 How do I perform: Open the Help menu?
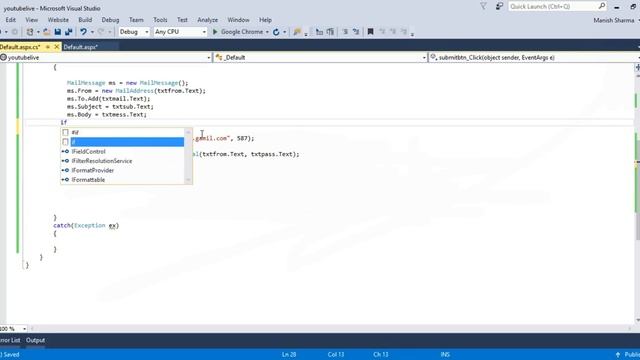[265, 20]
